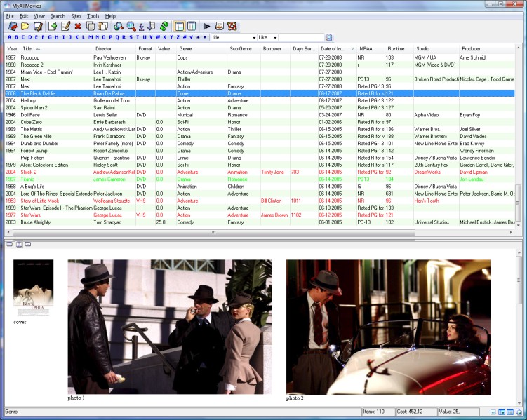Click the checkmark filter in alphabet bar
Screen dimensions: 527x420
192,37
